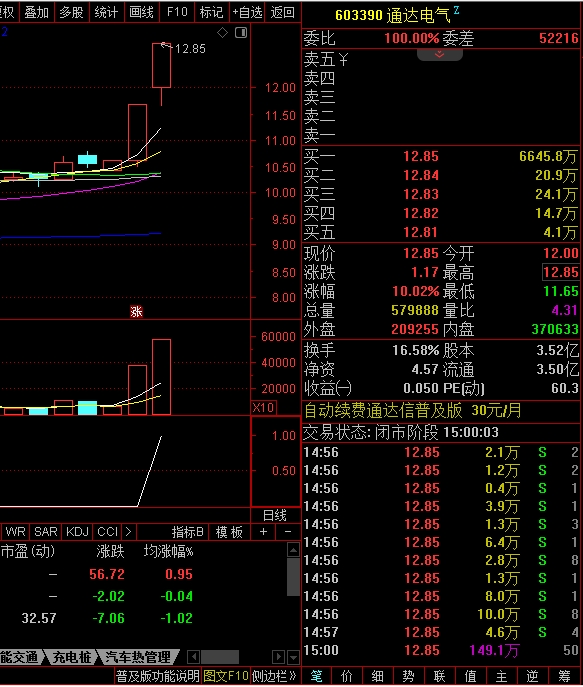
Task: Click the sector list scroll-up arrow
Action: tap(293, 549)
